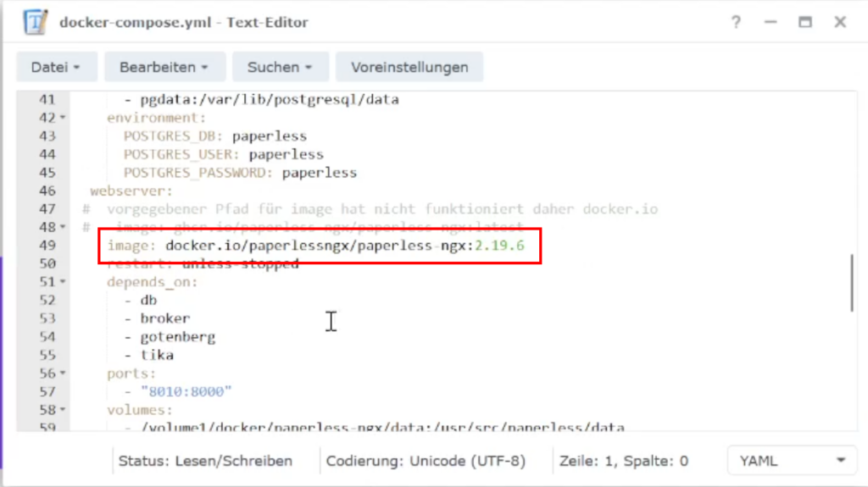The width and height of the screenshot is (868, 487).
Task: Click the "8010:8000" port mapping
Action: point(186,391)
